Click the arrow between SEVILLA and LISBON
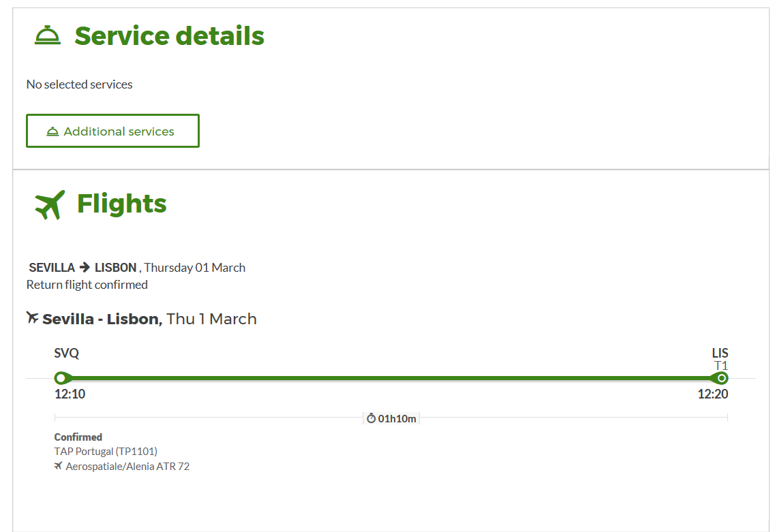Image resolution: width=773 pixels, height=532 pixels. [85, 268]
